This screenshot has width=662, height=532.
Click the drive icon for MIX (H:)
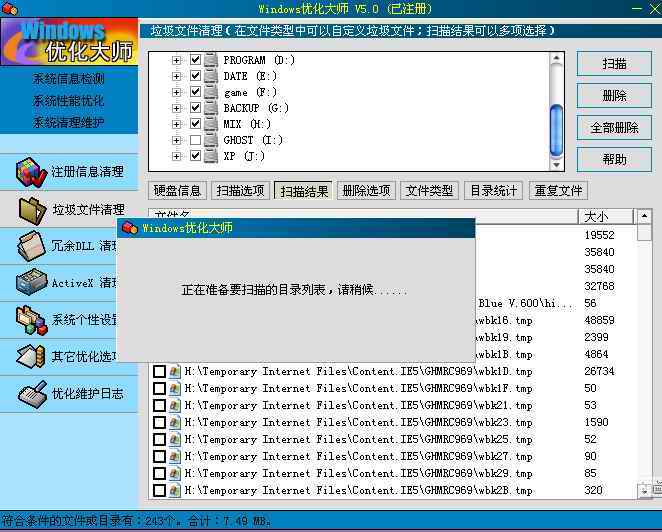tap(211, 124)
